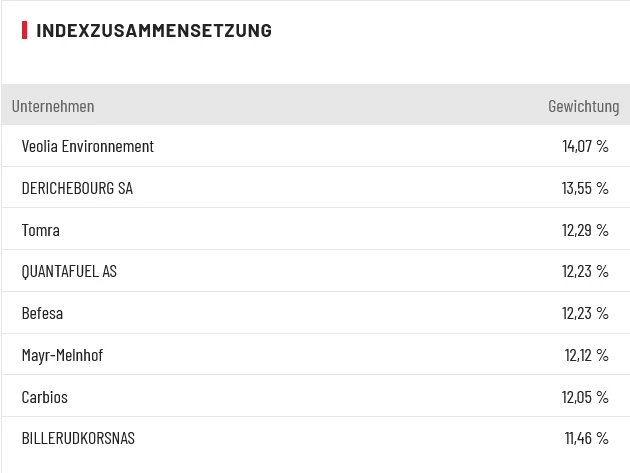Click the Carbios company name

(45, 397)
